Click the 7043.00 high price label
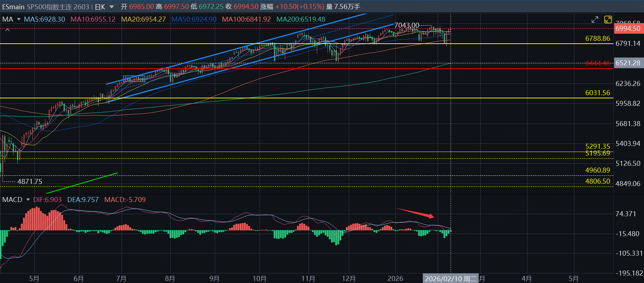This screenshot has width=644, height=283. [x=407, y=25]
